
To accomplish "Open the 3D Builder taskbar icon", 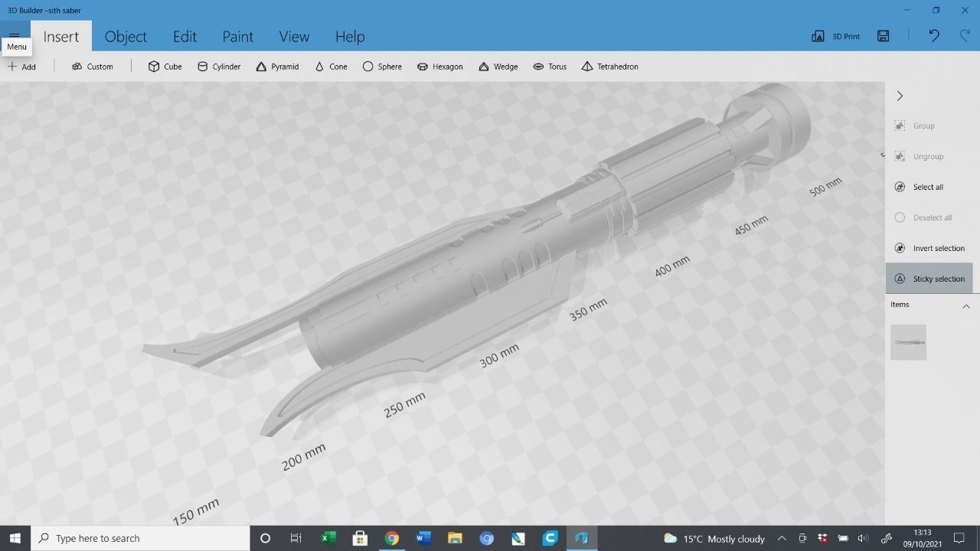I will 581,538.
